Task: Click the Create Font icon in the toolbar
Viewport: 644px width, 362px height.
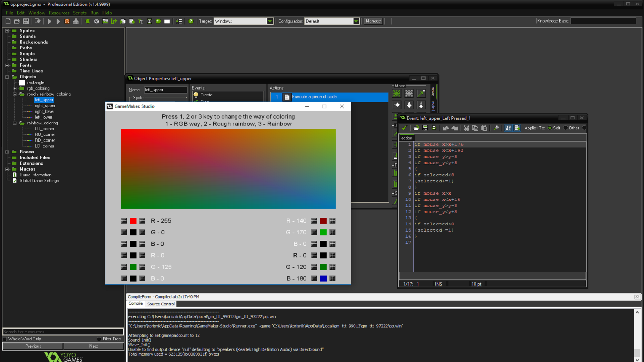Action: click(x=140, y=21)
